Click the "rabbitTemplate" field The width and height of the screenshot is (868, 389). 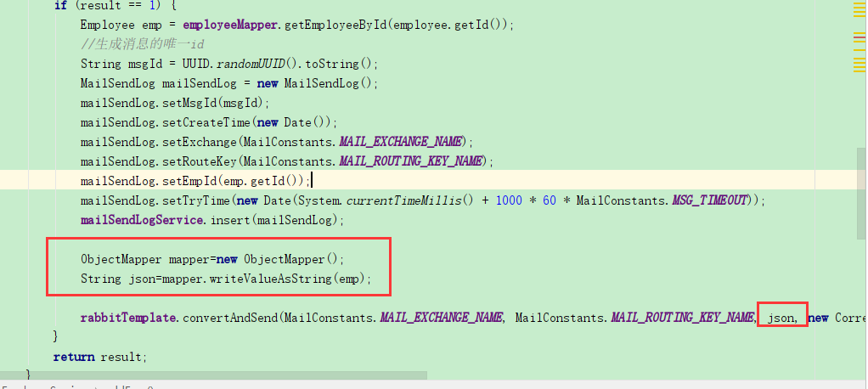pos(128,318)
